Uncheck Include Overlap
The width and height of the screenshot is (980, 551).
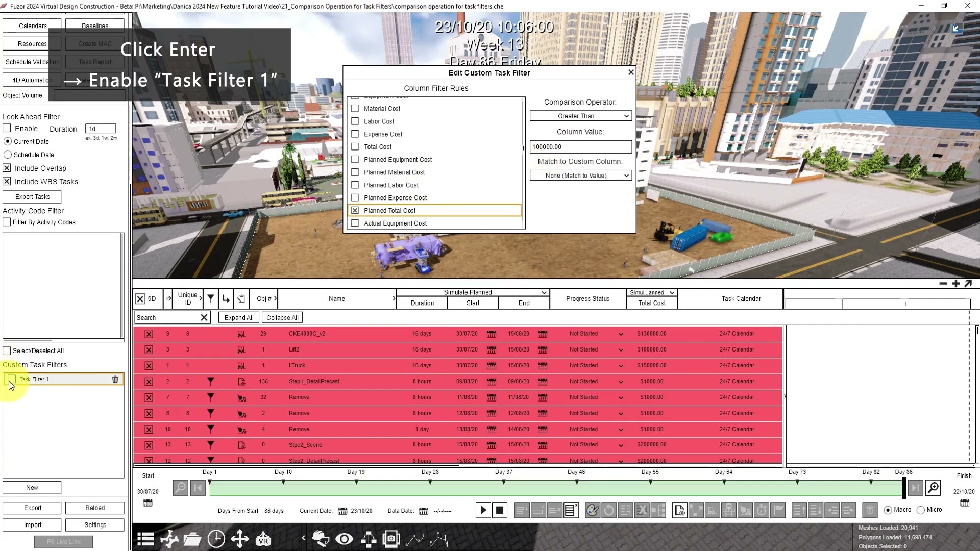click(7, 168)
